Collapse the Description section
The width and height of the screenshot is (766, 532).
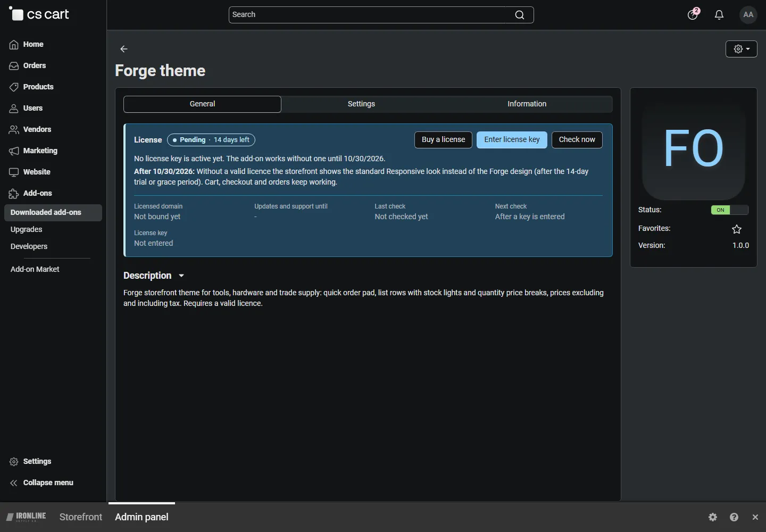point(154,276)
